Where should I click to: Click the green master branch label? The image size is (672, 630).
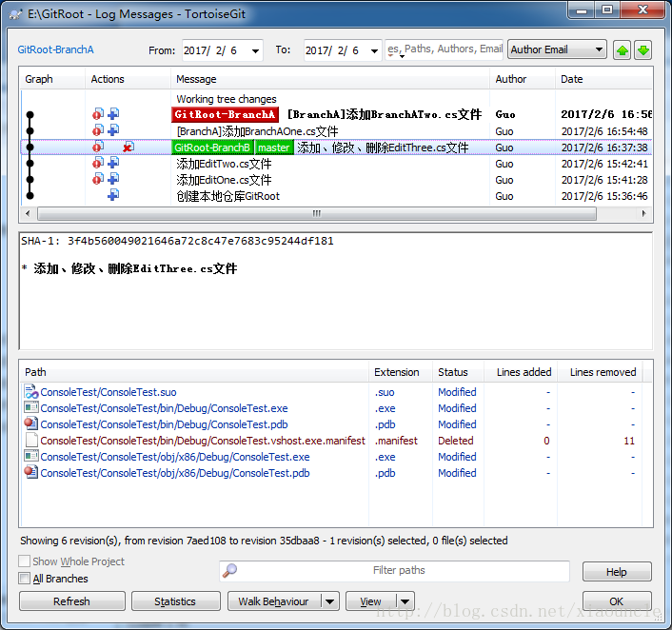click(274, 148)
